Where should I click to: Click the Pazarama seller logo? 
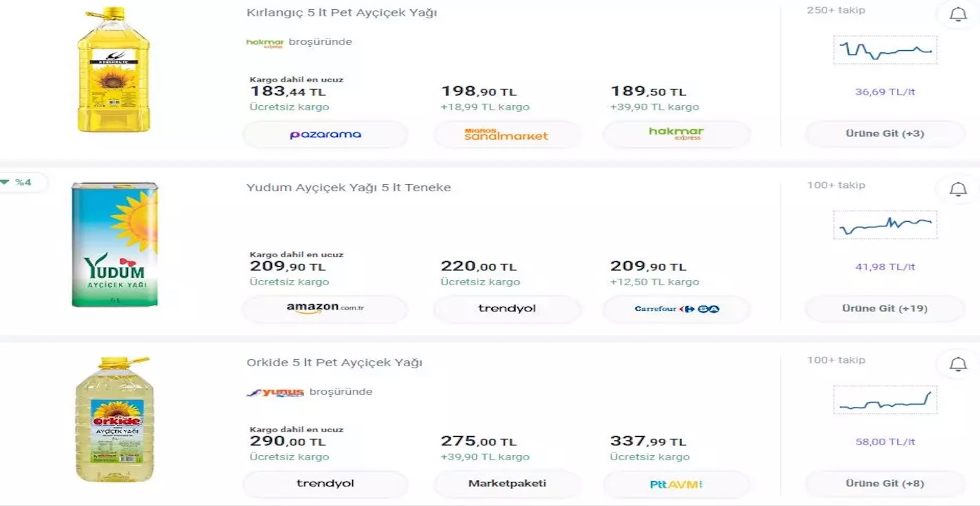(x=325, y=134)
